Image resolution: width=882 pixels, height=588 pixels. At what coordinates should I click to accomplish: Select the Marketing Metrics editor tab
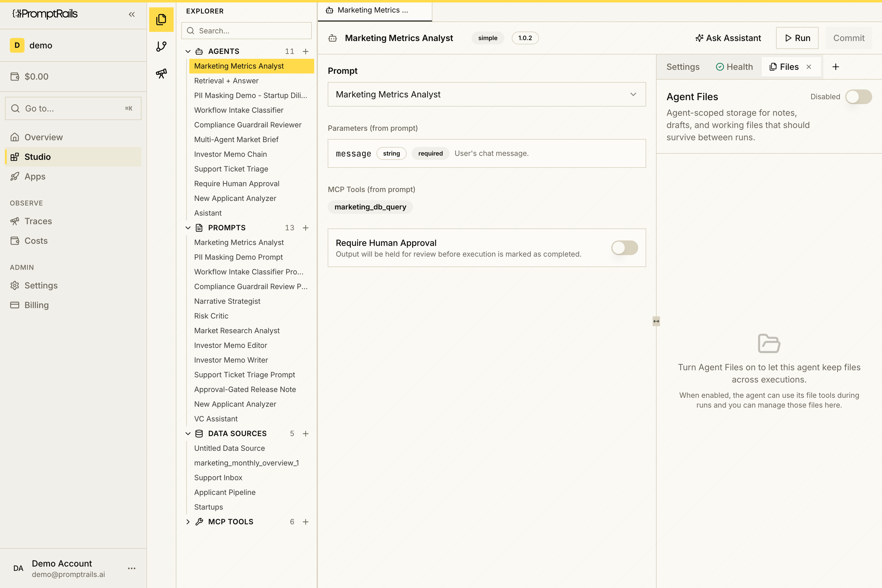point(375,10)
